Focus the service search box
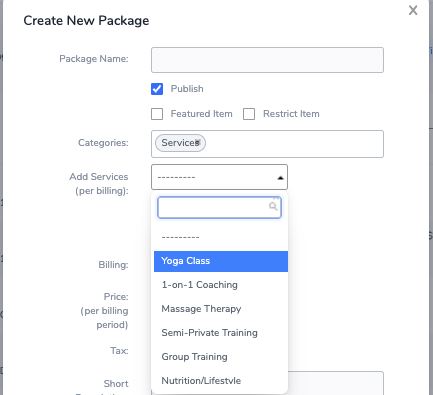This screenshot has height=395, width=433. click(219, 207)
